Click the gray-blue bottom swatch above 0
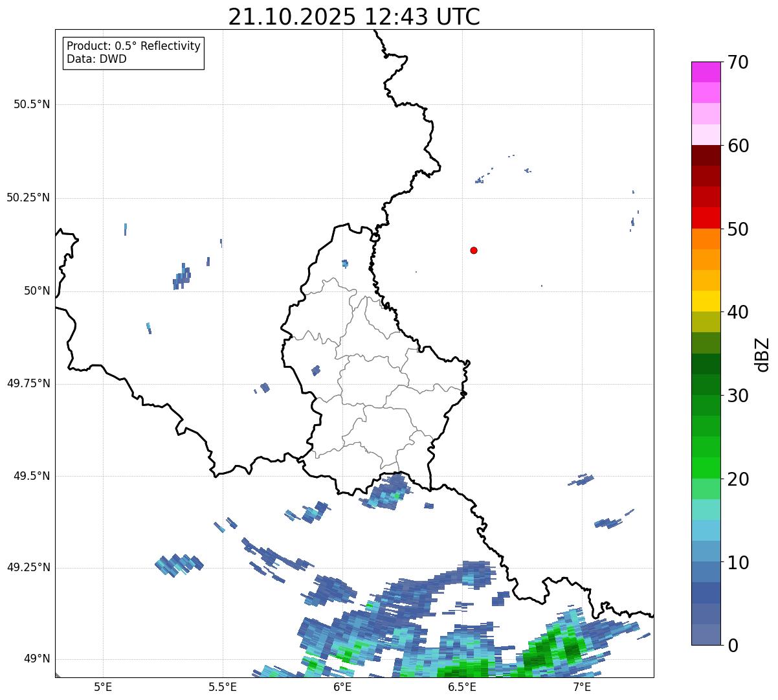The image size is (778, 700). [706, 635]
